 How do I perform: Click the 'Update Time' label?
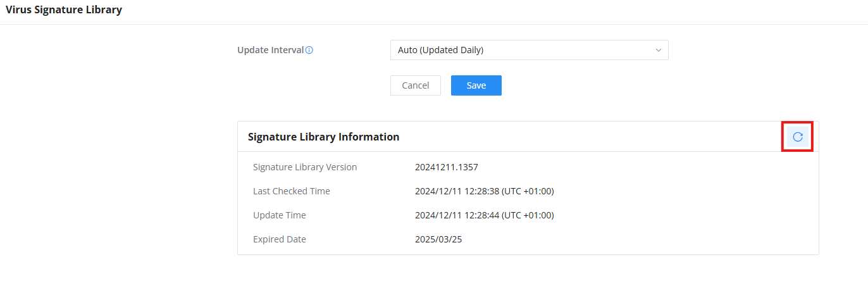[x=280, y=215]
